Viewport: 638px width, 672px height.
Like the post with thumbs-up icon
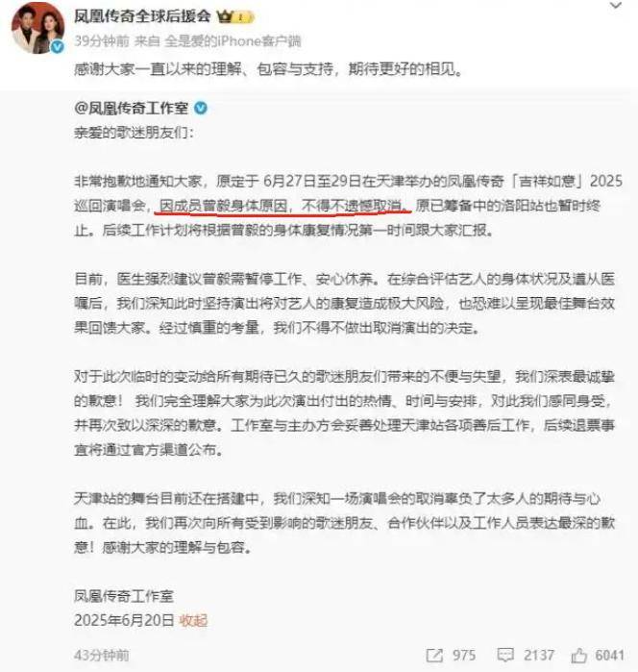[578, 655]
